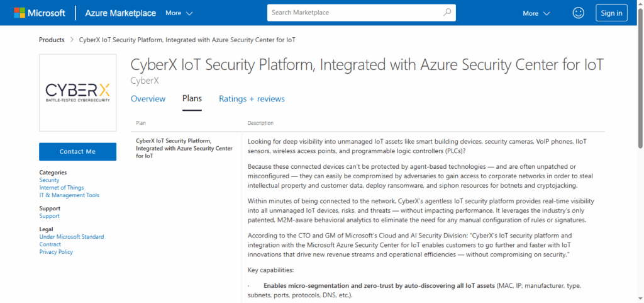Expand the right More dropdown

(536, 13)
